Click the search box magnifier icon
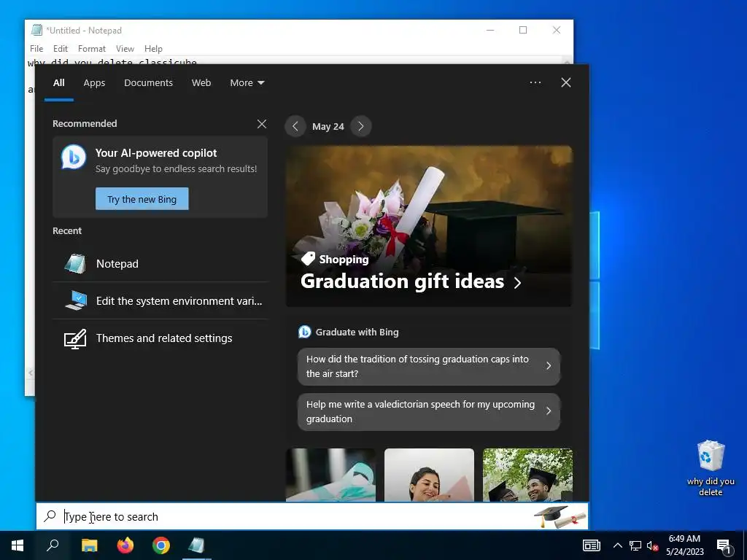The width and height of the screenshot is (747, 560). [x=50, y=516]
